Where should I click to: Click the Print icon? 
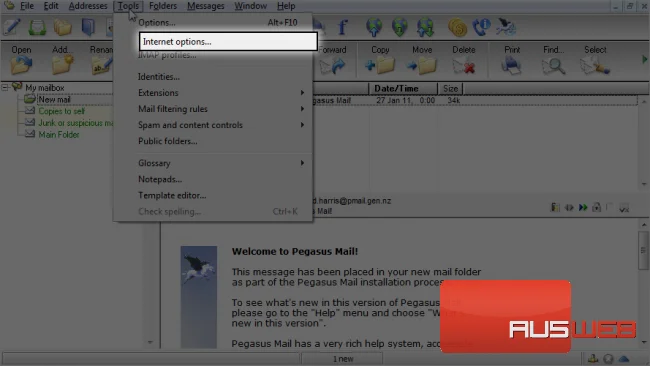click(512, 60)
